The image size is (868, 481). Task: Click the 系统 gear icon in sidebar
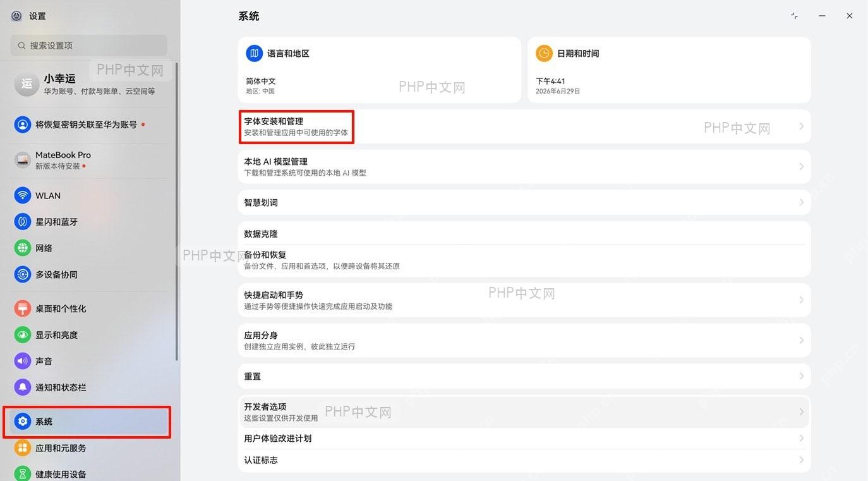pos(23,422)
